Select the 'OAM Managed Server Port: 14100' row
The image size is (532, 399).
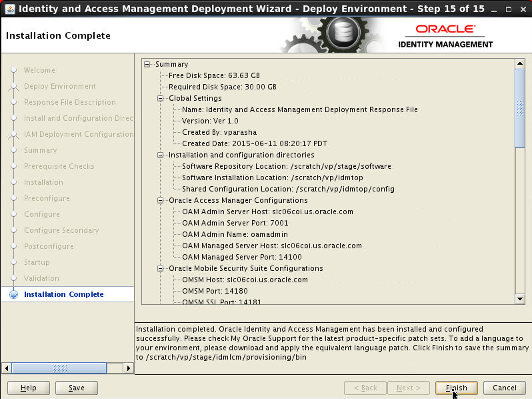pos(242,257)
